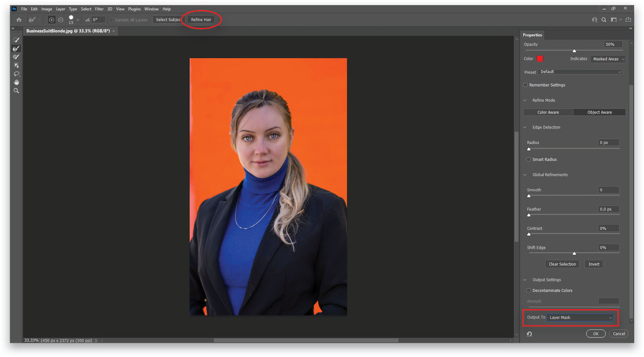Check the Smart Radius option
The height and width of the screenshot is (357, 644).
pyautogui.click(x=529, y=159)
